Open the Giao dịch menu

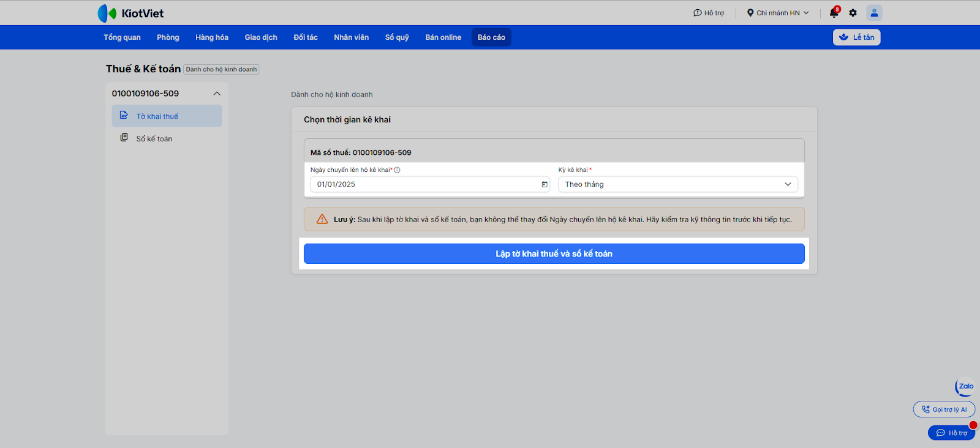pyautogui.click(x=261, y=37)
